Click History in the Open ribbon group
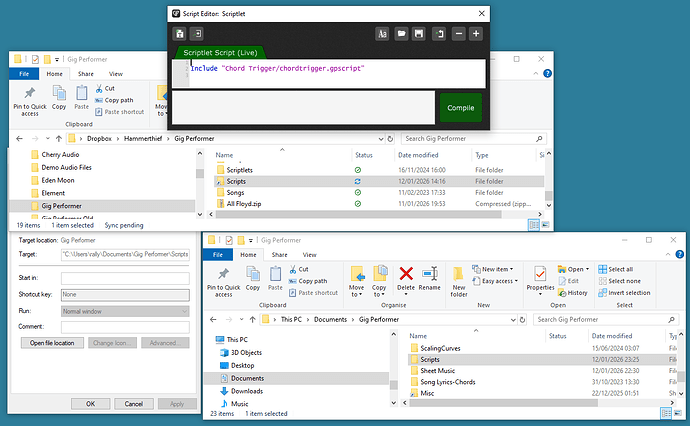The height and width of the screenshot is (426, 690). tap(572, 293)
